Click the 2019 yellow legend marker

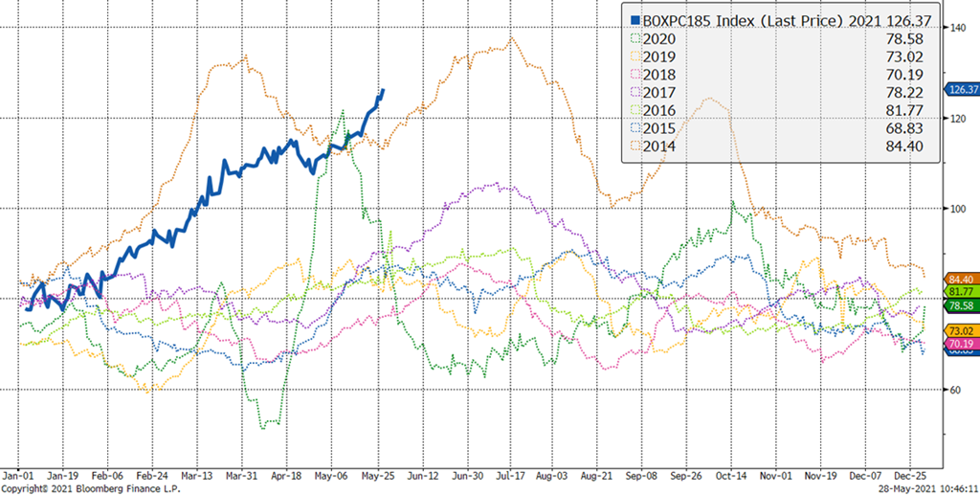(x=633, y=56)
